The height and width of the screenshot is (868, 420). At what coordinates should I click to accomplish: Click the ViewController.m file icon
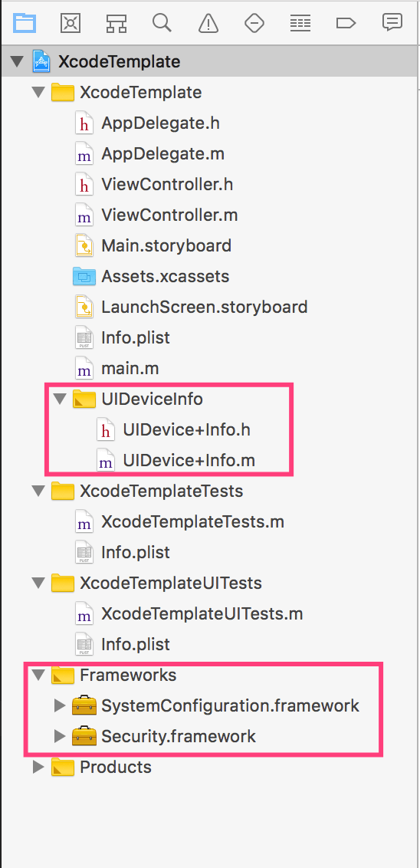pyautogui.click(x=84, y=215)
